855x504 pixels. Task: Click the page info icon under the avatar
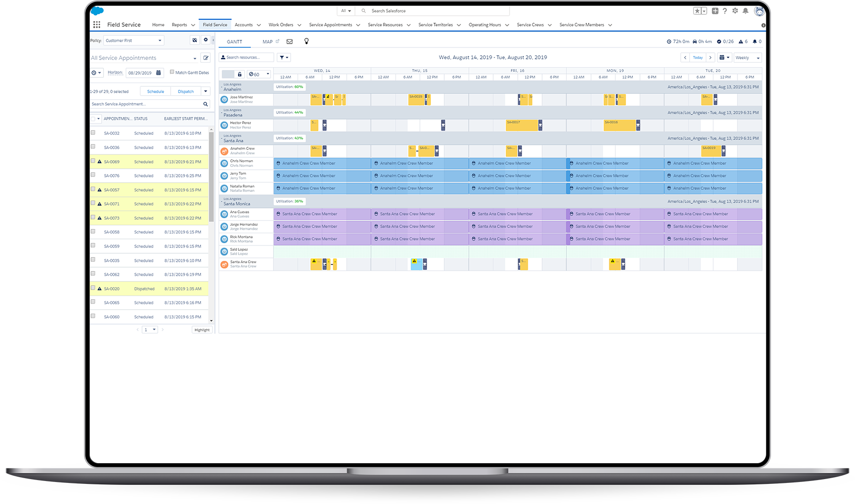click(x=763, y=25)
